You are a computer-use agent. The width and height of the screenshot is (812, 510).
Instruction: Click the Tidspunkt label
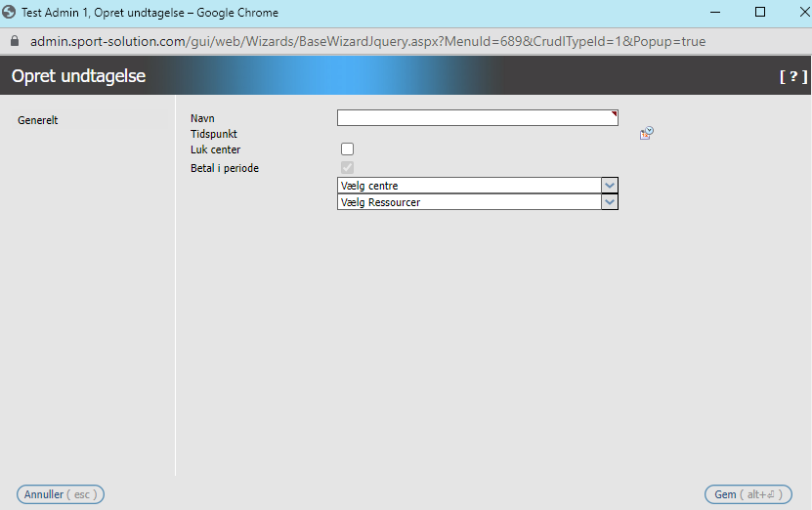click(x=214, y=134)
